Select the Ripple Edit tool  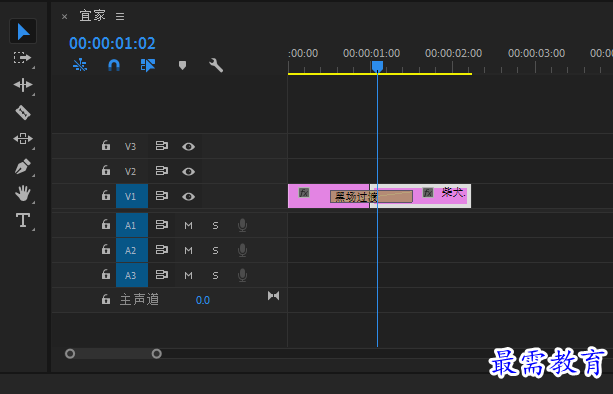click(23, 85)
